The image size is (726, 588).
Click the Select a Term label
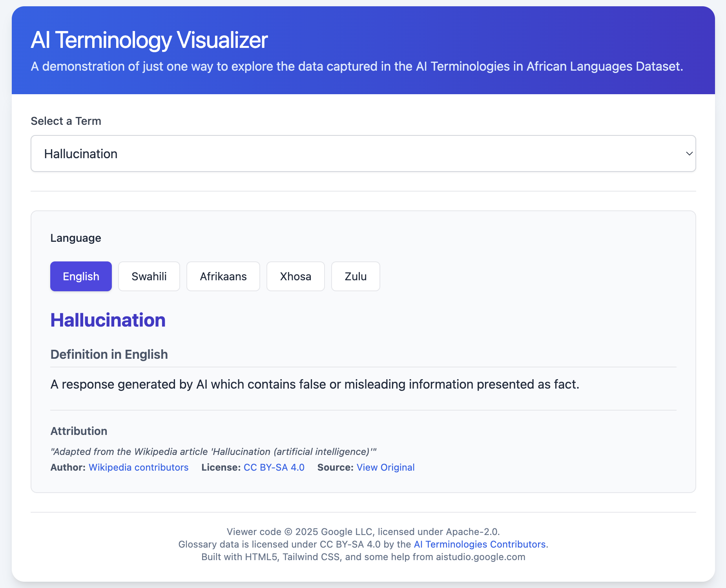click(66, 121)
